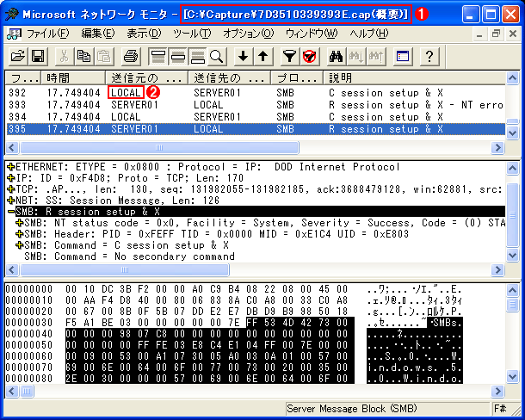The image size is (525, 420).
Task: Click the Cut scissors icon
Action: pyautogui.click(x=64, y=56)
